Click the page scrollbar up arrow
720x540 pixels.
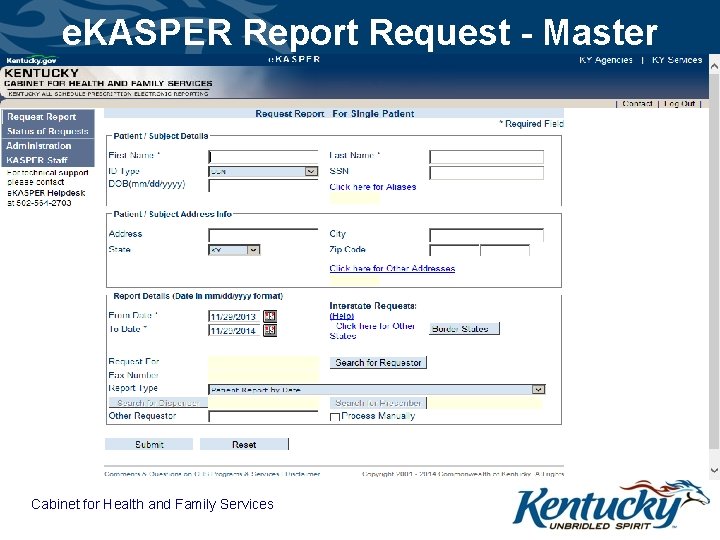pos(714,66)
